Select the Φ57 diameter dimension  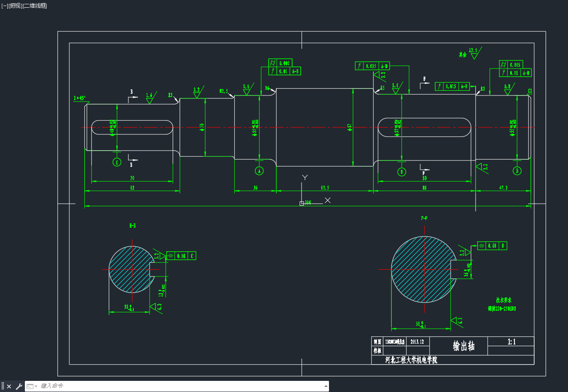pyautogui.click(x=350, y=127)
